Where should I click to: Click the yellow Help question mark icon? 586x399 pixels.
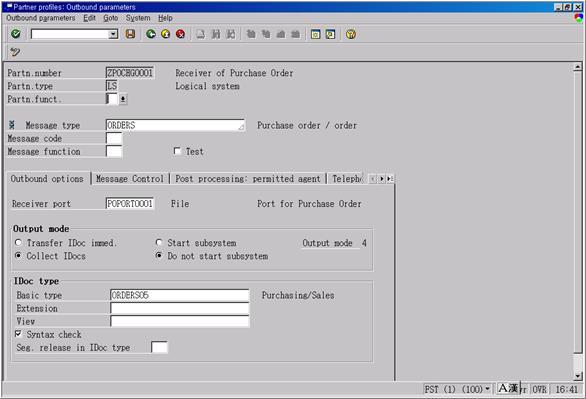(x=351, y=34)
